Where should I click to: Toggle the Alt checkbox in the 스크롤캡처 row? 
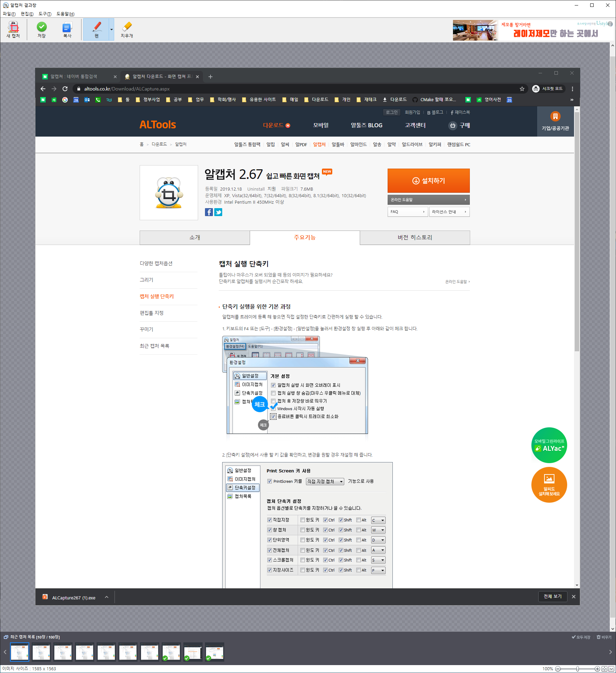tap(359, 560)
